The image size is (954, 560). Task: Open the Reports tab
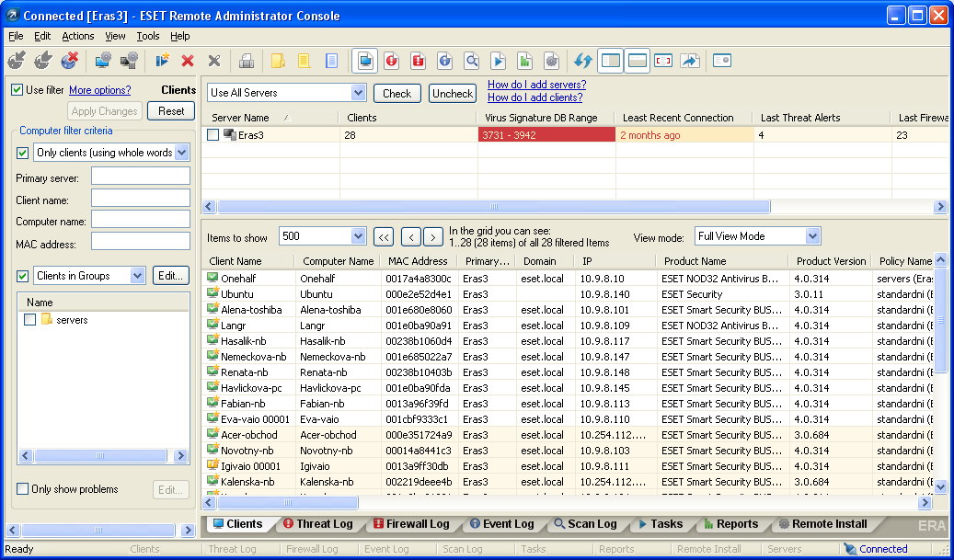click(x=730, y=524)
